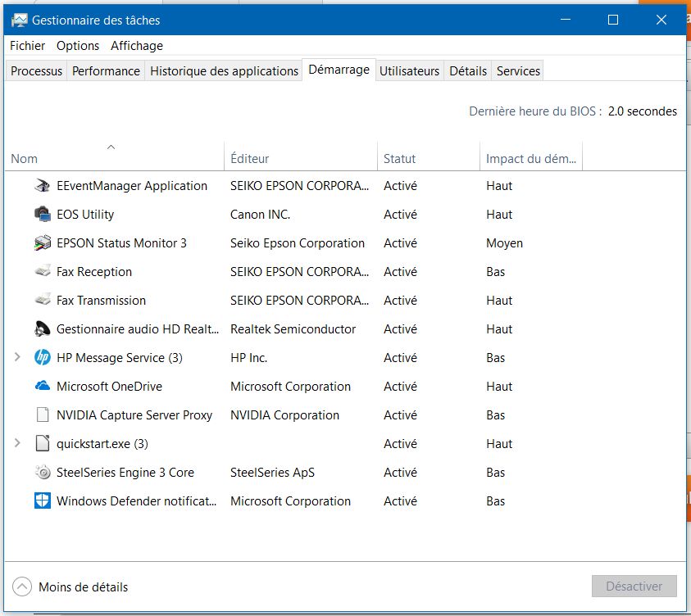Screen dimensions: 691x616
Task: Select the Realtek audio manager speaker icon
Action: [x=43, y=329]
